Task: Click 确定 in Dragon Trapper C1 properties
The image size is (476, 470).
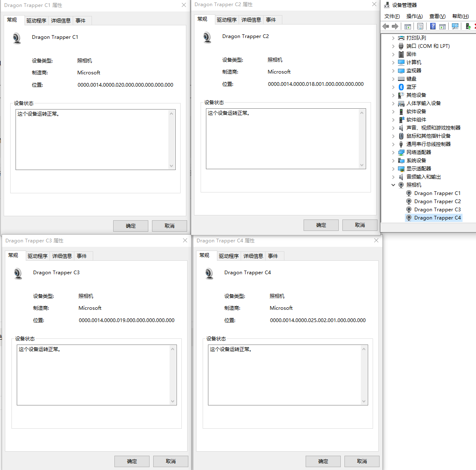Action: click(x=130, y=226)
